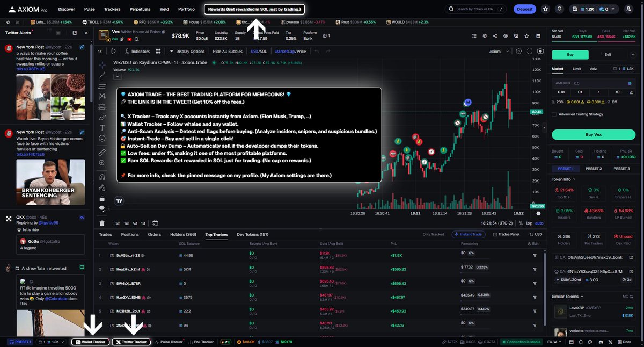Viewport: 644px width, 347px height.
Task: Click the Deposit button
Action: (x=525, y=9)
